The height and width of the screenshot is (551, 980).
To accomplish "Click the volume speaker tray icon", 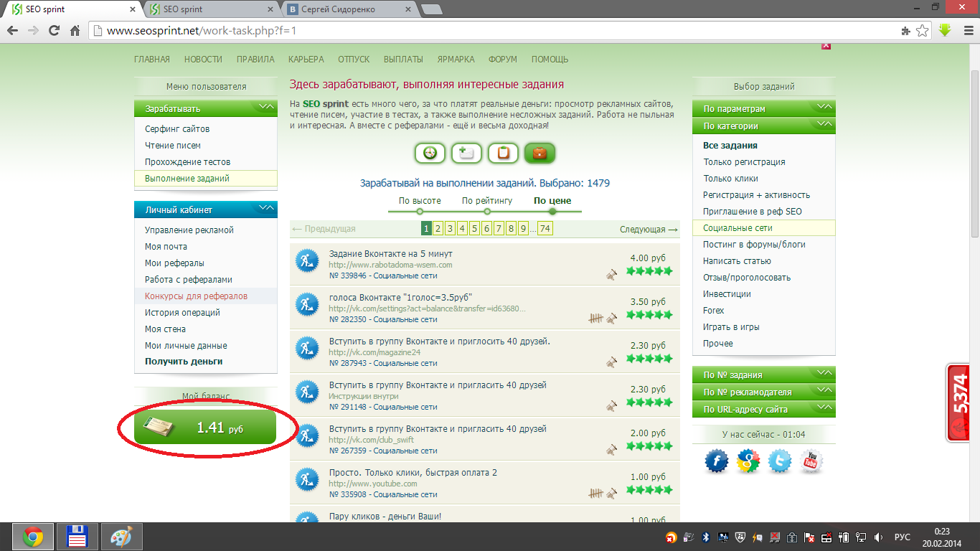I will tap(879, 537).
